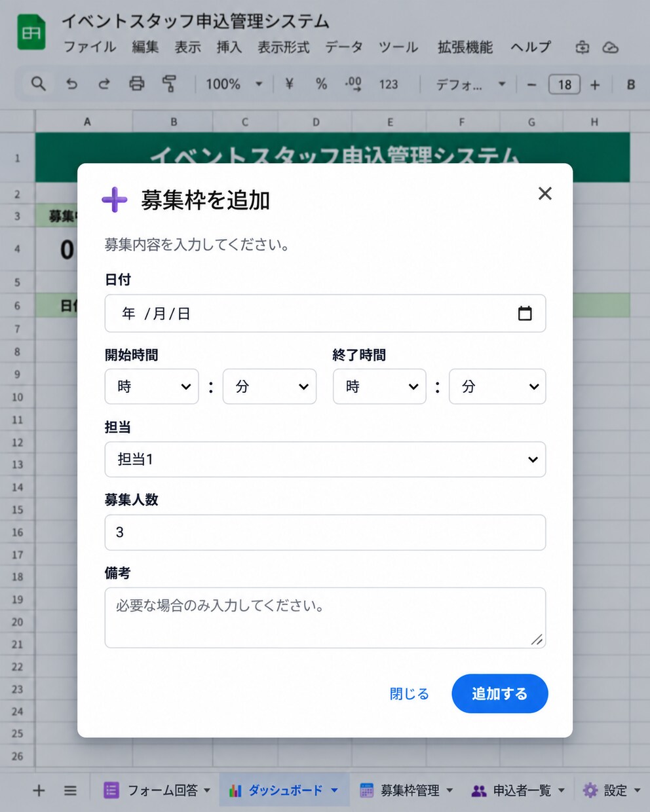
Task: Click the print icon
Action: tap(136, 84)
